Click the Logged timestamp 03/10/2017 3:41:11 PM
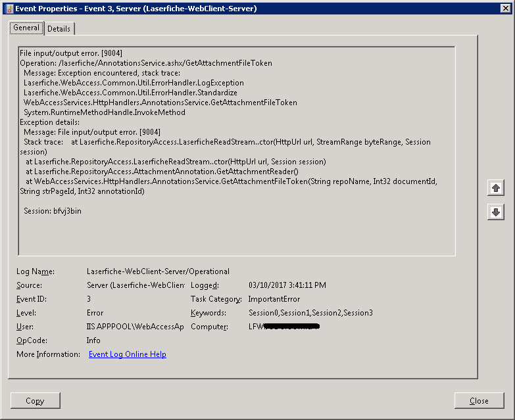Screen dimensions: 515x420 (x=287, y=285)
